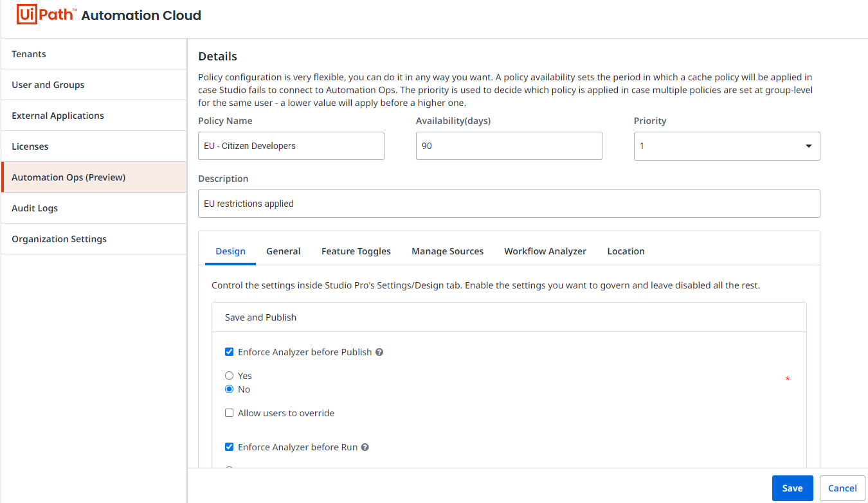The image size is (868, 503).
Task: Open the Location tab
Action: 626,251
